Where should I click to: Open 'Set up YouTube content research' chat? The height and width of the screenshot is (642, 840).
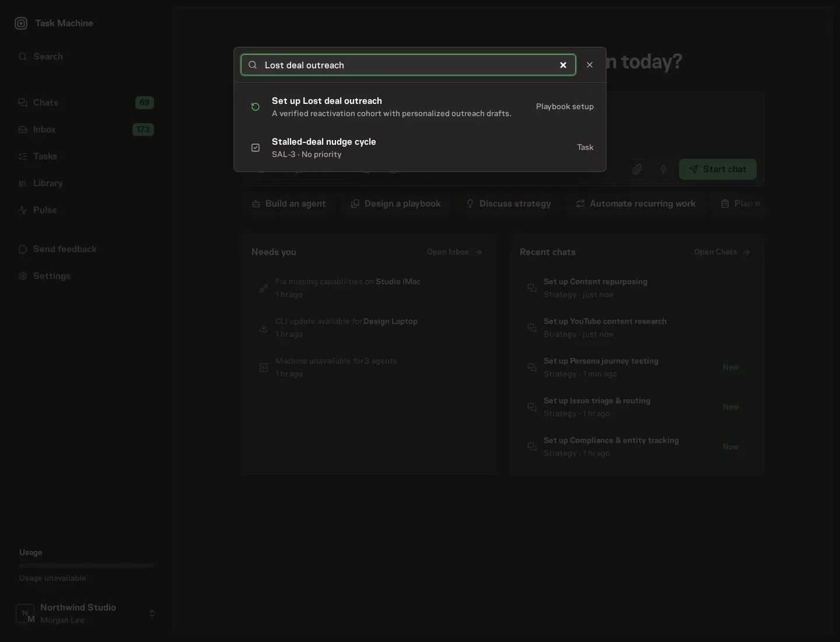coord(637,328)
